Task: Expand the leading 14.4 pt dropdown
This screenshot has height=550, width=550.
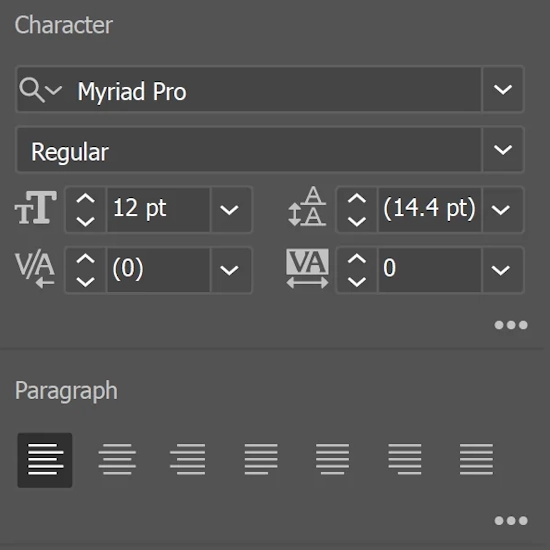Action: [501, 210]
